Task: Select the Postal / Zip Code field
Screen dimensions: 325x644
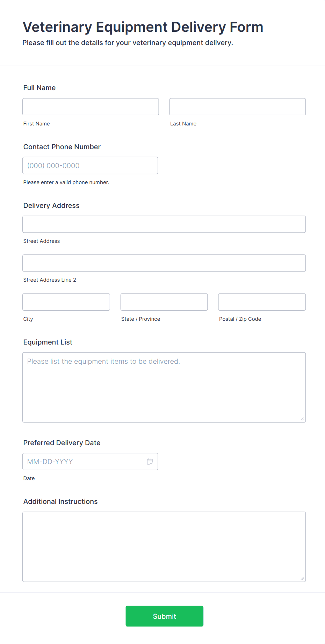Action: [x=262, y=302]
